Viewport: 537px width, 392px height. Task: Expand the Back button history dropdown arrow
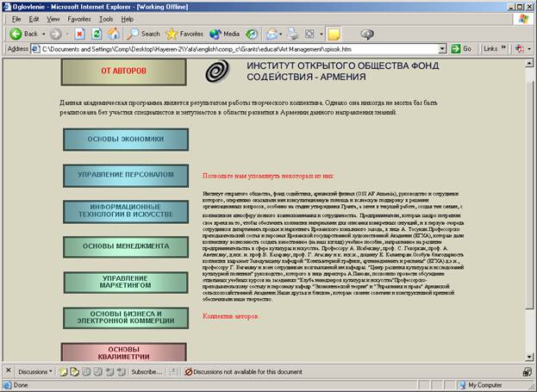43,34
